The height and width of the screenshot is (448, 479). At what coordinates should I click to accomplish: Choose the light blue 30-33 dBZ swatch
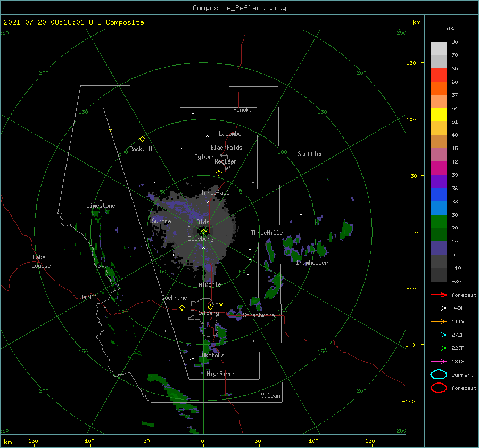(439, 208)
